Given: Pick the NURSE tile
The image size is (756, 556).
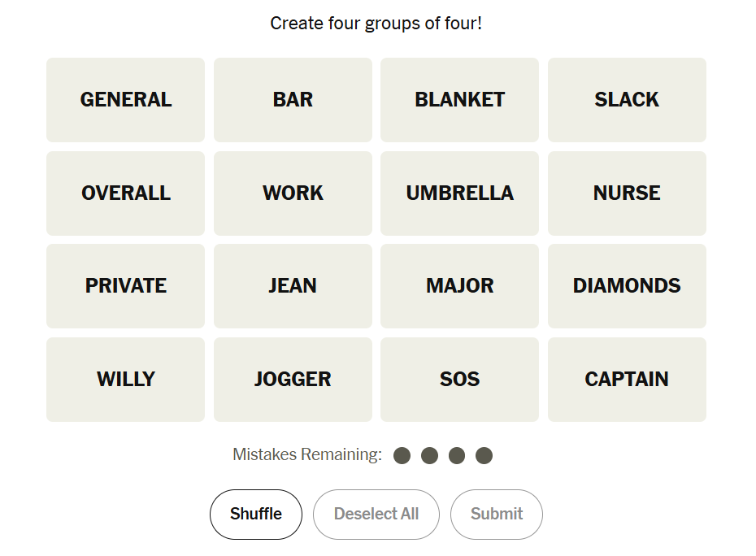Looking at the screenshot, I should (x=627, y=193).
